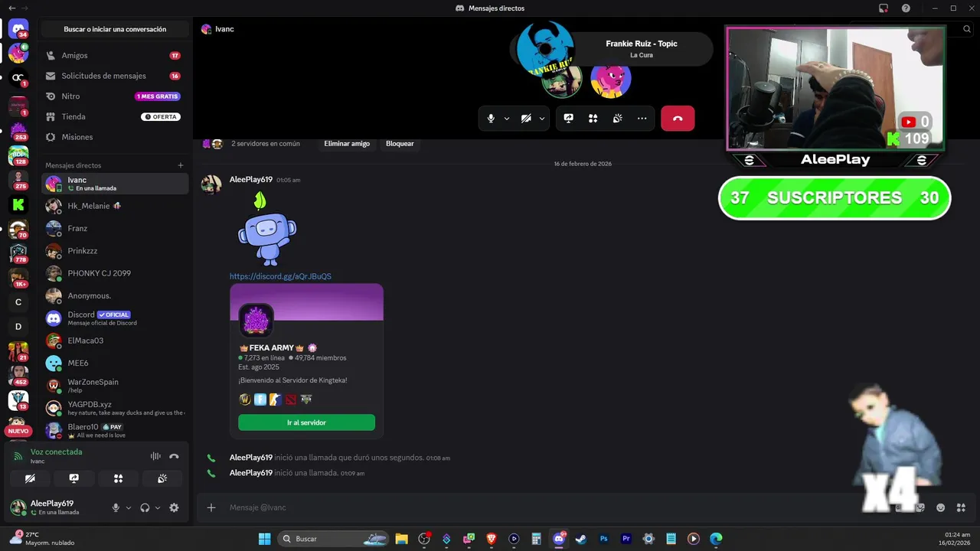980x551 pixels.
Task: Open help question mark icon in title bar
Action: (906, 8)
